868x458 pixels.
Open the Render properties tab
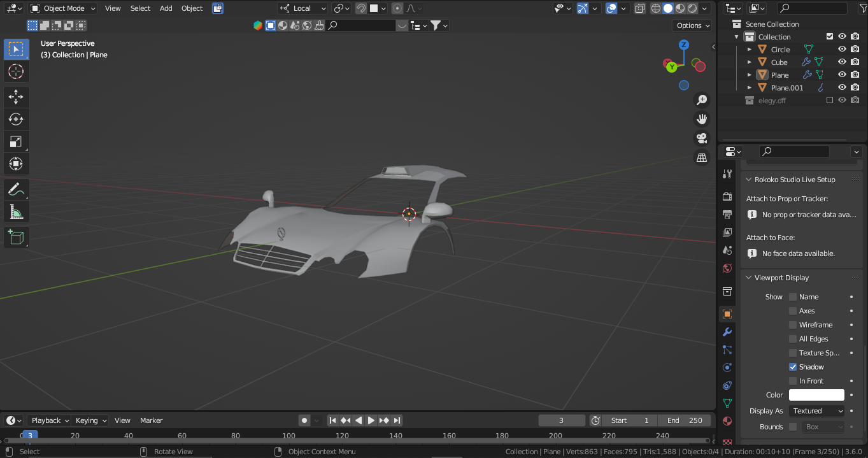coord(727,196)
